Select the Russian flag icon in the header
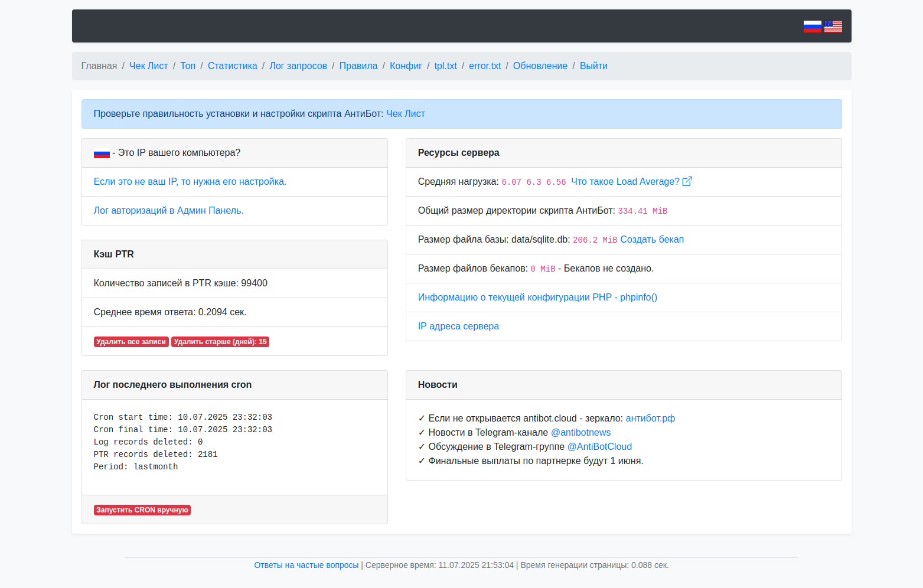This screenshot has width=923, height=588. click(812, 26)
